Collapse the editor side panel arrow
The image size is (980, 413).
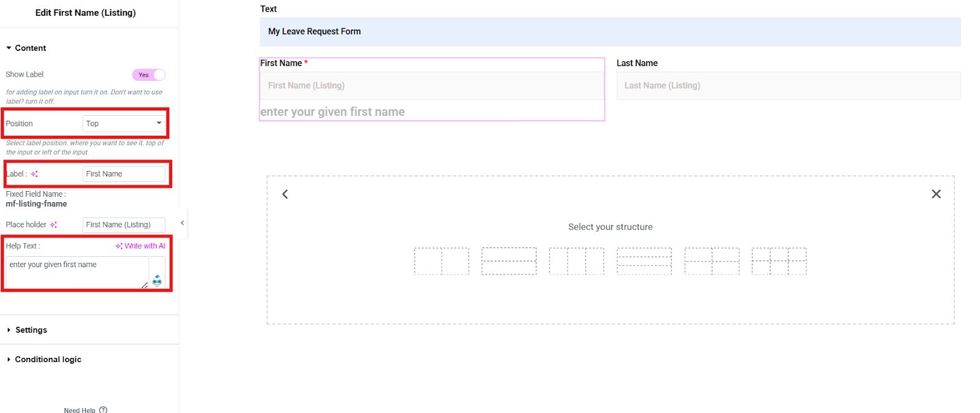(x=183, y=223)
